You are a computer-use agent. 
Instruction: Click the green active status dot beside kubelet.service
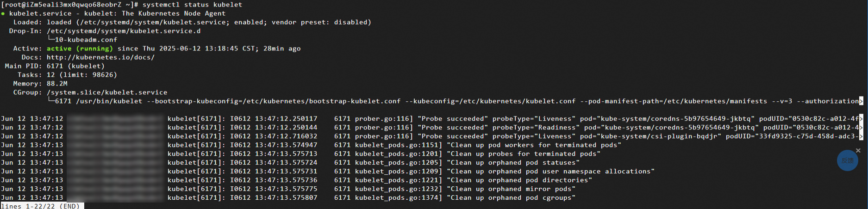coord(3,14)
